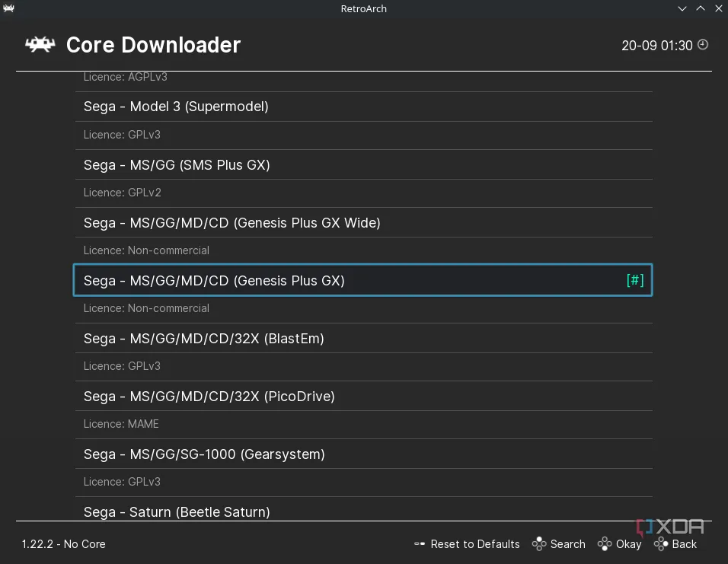Pick Sega - MS/GG/MD/CD/32X (PicoDrive) core
728x564 pixels.
pyautogui.click(x=363, y=396)
